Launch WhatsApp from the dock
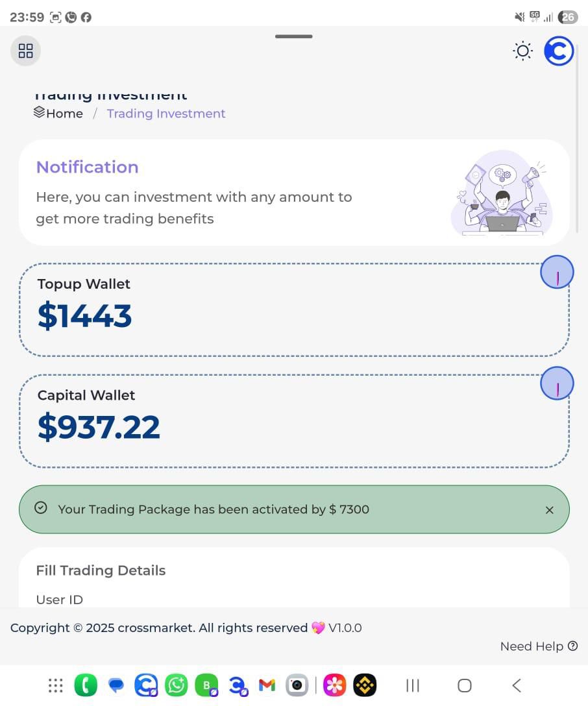The image size is (588, 706). coord(176,685)
